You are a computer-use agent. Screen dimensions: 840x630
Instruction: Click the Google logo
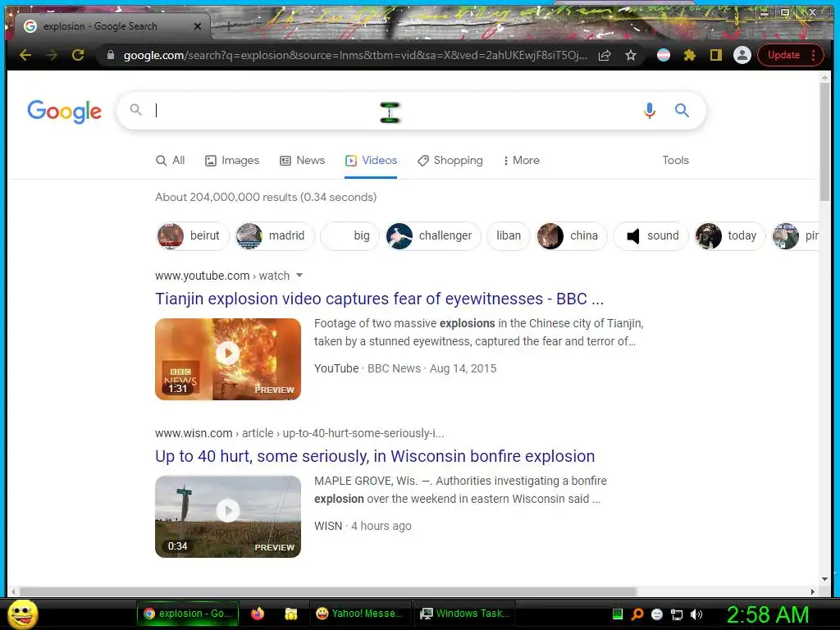coord(64,111)
